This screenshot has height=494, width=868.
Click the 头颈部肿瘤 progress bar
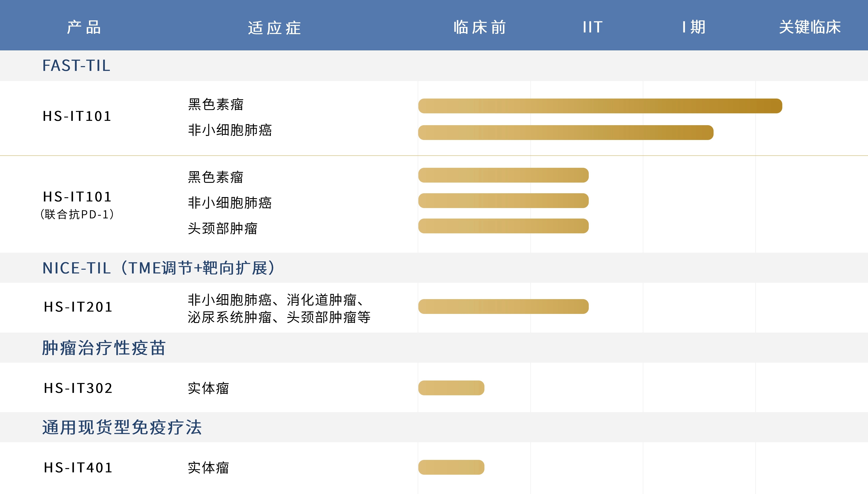503,226
